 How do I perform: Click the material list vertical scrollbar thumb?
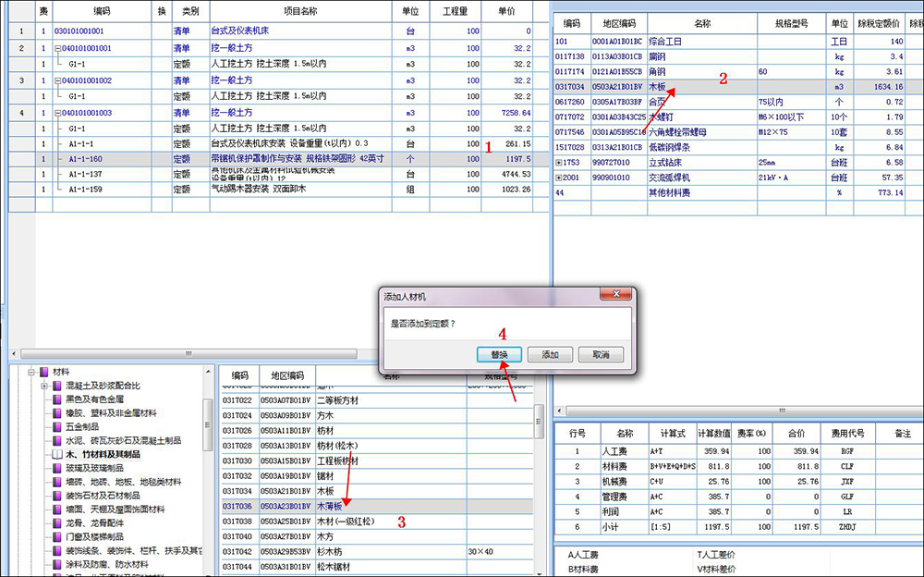click(539, 422)
